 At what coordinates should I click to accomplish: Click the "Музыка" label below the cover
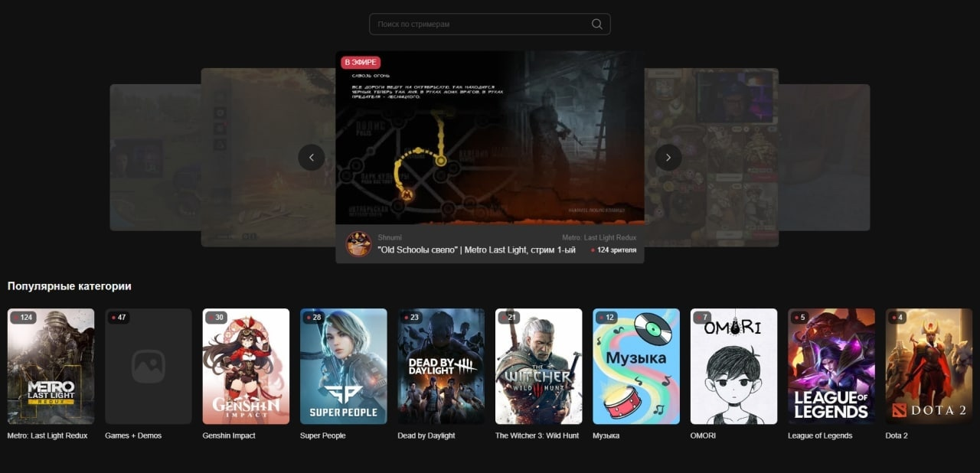tap(606, 435)
